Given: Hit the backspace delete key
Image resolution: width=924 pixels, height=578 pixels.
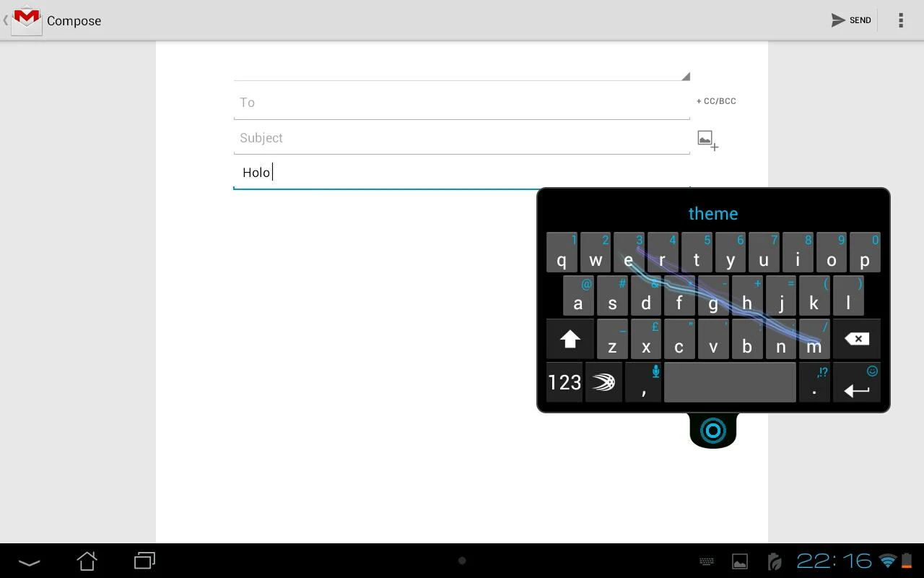Looking at the screenshot, I should [857, 339].
